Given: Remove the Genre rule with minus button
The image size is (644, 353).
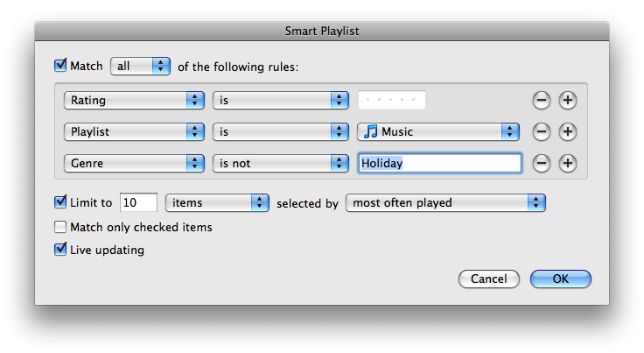Looking at the screenshot, I should [542, 164].
